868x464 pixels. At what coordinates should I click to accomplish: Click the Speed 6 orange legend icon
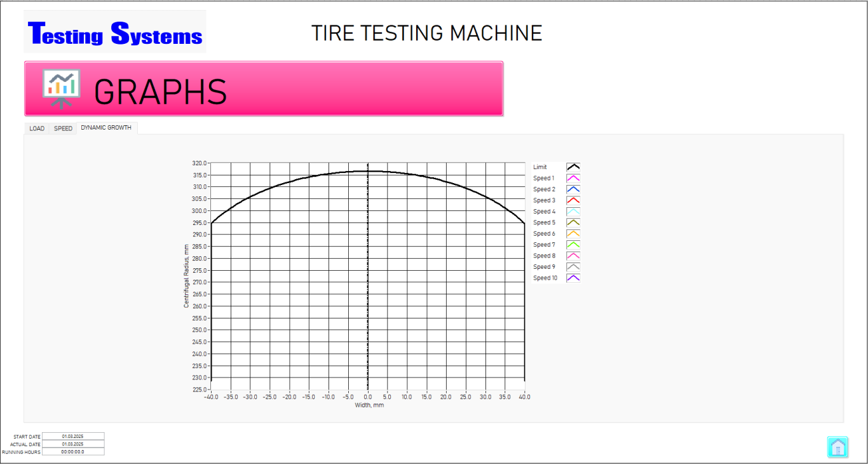coord(573,234)
